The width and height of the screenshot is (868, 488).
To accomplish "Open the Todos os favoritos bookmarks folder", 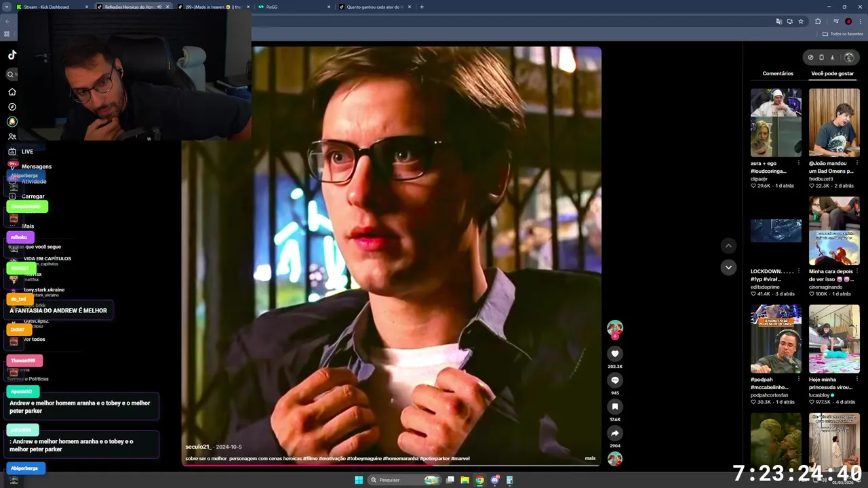I will click(x=843, y=34).
